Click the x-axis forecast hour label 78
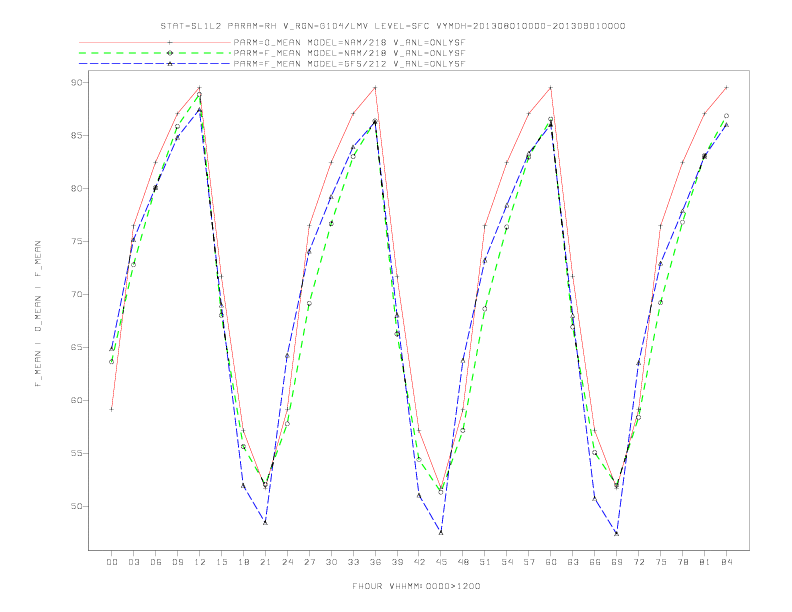 (683, 562)
